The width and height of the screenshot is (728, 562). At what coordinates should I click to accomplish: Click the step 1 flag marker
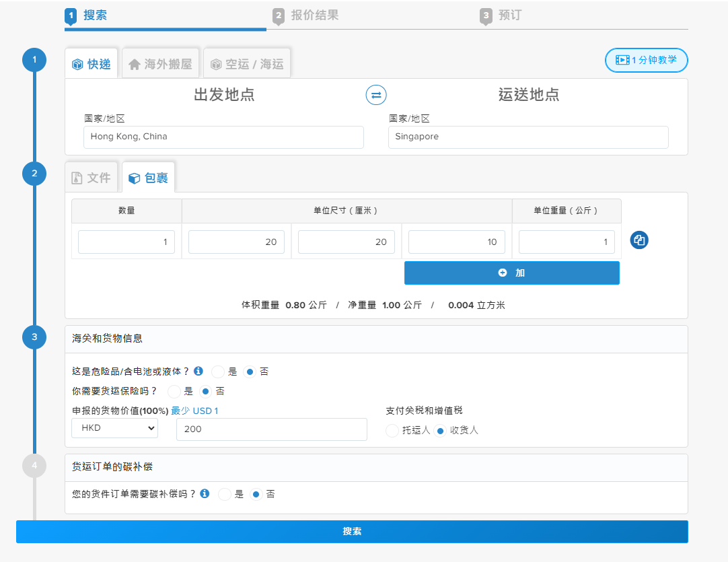tap(71, 16)
